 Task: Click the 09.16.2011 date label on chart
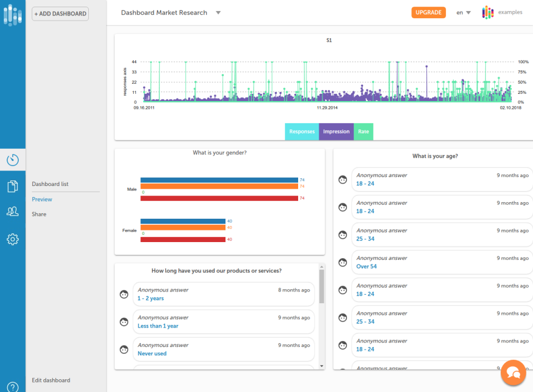point(144,108)
